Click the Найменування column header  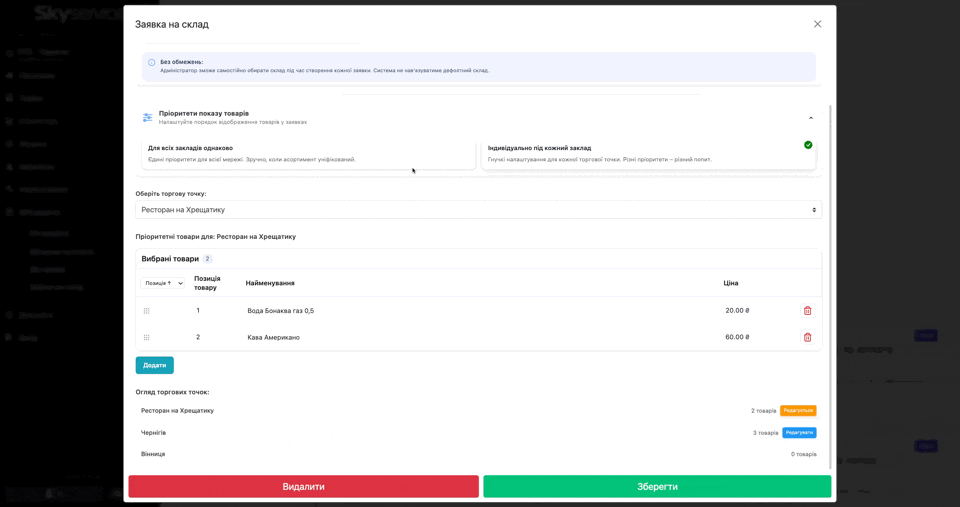point(270,283)
